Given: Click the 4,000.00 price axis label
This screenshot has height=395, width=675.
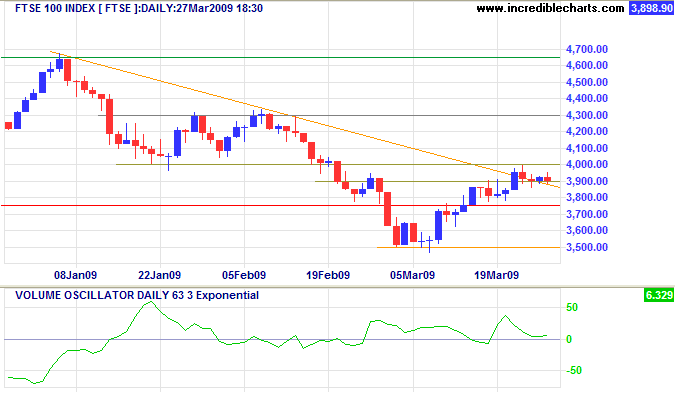Looking at the screenshot, I should coord(587,164).
